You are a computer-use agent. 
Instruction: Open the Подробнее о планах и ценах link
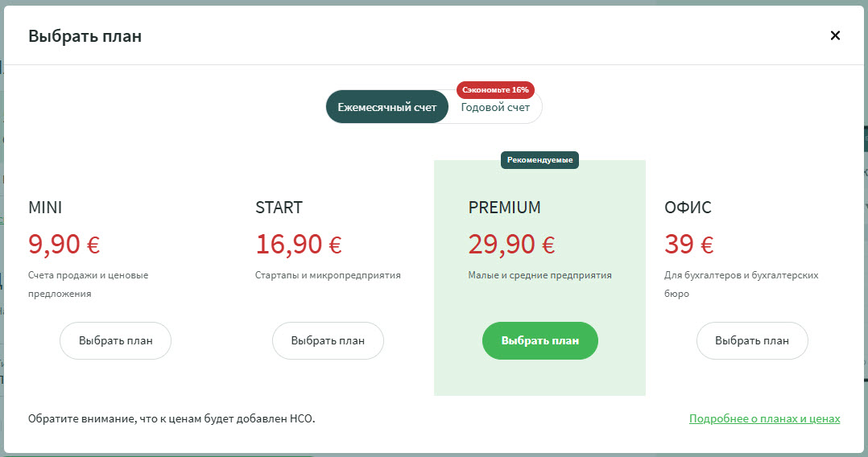coord(764,419)
